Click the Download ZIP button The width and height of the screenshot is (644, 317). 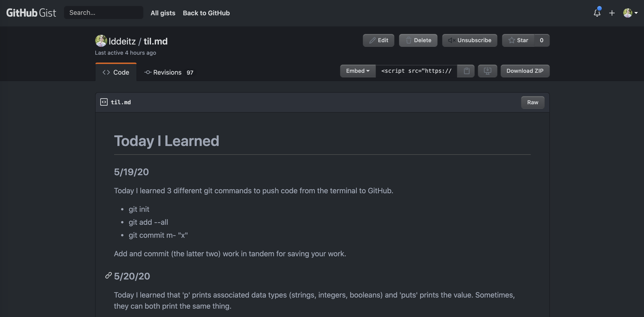click(x=525, y=71)
